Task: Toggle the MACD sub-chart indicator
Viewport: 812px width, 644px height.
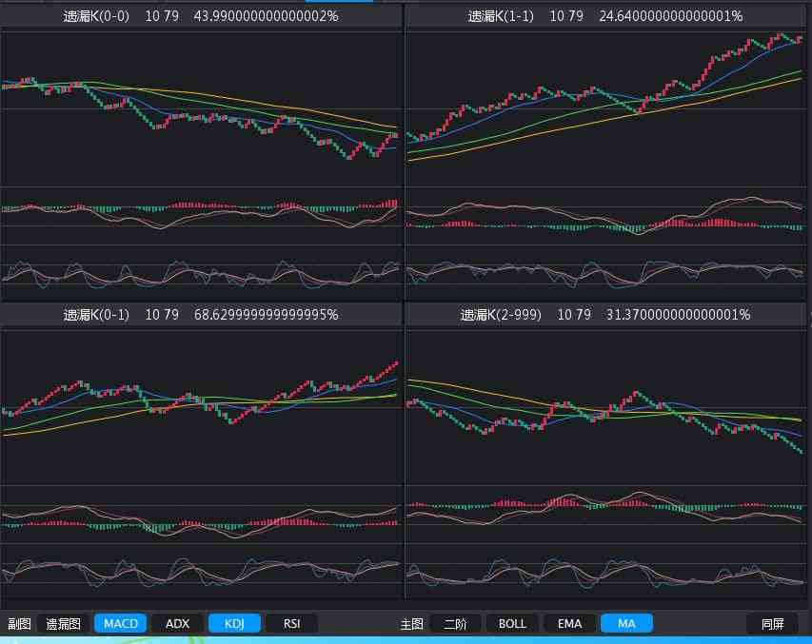Action: (121, 623)
